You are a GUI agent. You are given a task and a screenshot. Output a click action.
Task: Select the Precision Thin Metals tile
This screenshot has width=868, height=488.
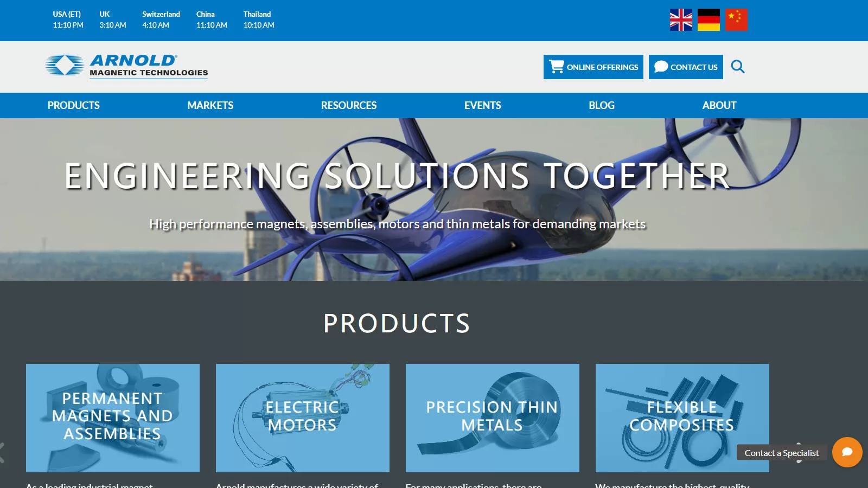(x=493, y=418)
